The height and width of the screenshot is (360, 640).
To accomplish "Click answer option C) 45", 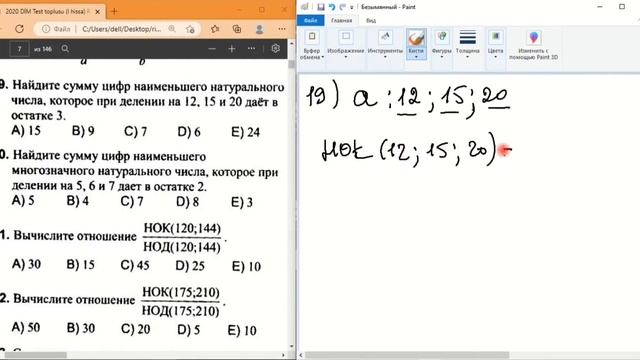I will pyautogui.click(x=135, y=265).
